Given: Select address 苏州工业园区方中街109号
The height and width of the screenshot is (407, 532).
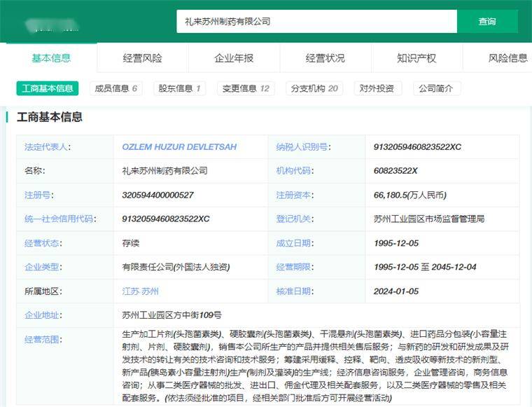Looking at the screenshot, I should tap(171, 315).
